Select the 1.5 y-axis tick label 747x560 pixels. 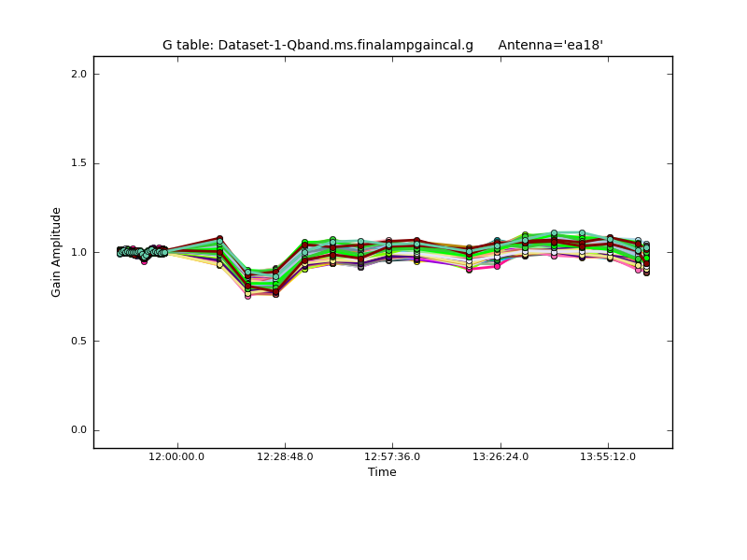click(78, 163)
